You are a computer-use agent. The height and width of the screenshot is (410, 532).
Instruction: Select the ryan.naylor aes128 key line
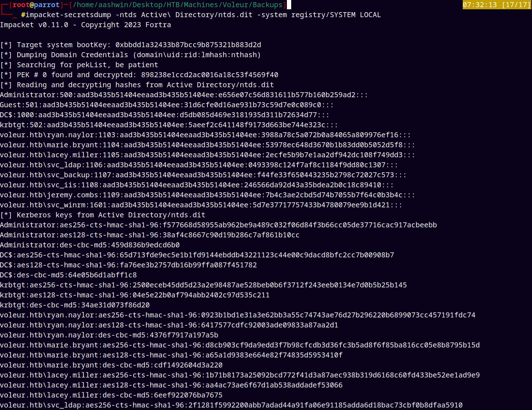pos(169,325)
